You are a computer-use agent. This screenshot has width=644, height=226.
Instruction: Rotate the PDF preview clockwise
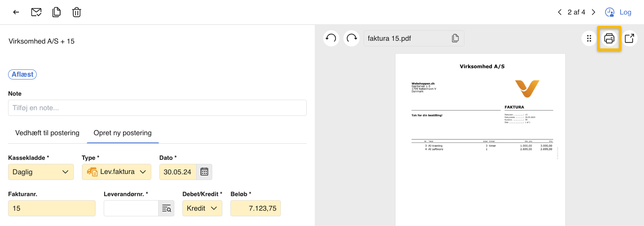[x=351, y=38]
